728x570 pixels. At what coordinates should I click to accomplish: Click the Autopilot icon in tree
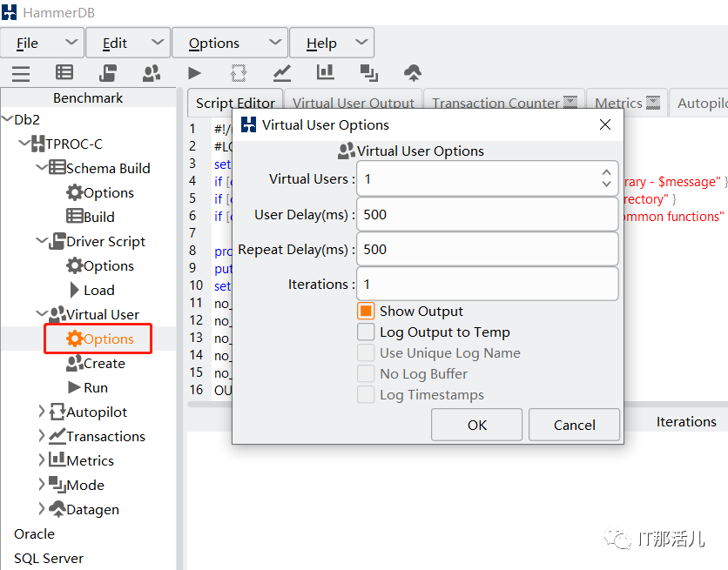pos(57,412)
